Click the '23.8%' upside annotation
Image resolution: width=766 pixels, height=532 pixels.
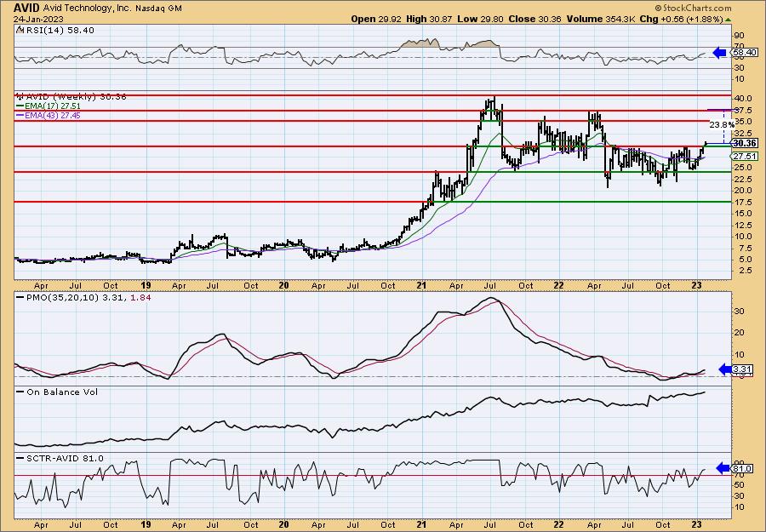point(722,125)
